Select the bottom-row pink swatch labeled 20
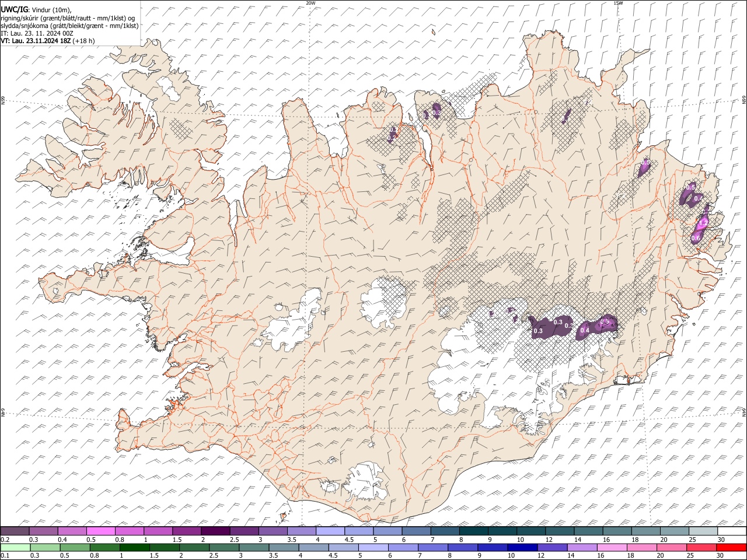The width and height of the screenshot is (747, 560). [x=672, y=547]
